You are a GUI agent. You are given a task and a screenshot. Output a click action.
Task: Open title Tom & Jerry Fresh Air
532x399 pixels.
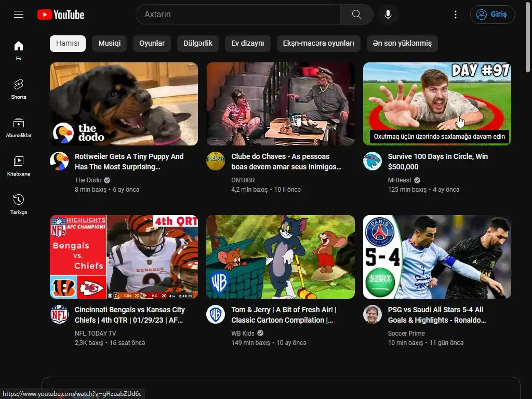[x=284, y=315]
